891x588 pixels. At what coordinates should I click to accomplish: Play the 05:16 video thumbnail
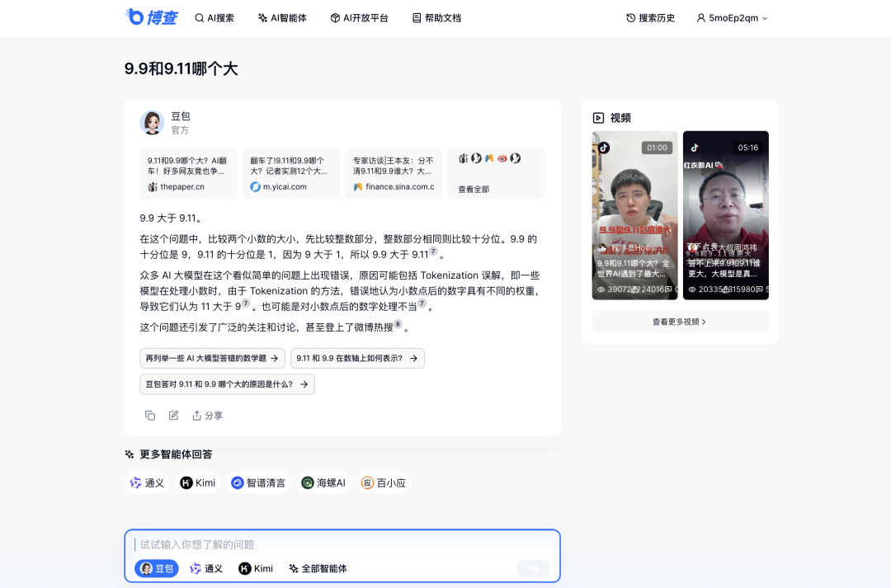pos(726,215)
